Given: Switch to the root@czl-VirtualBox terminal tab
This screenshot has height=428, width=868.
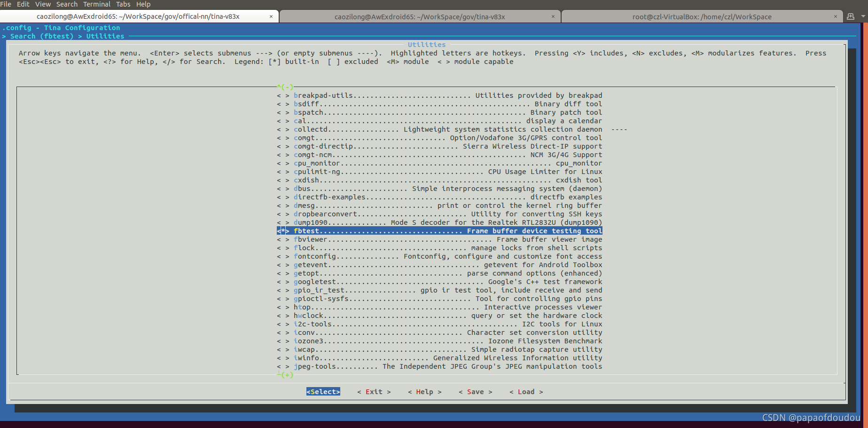Looking at the screenshot, I should 702,16.
